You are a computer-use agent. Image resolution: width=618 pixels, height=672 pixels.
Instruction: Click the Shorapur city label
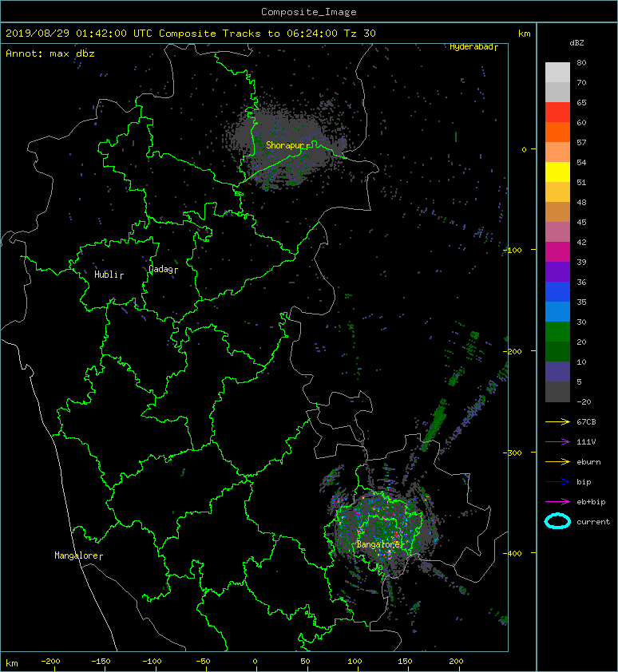point(285,145)
